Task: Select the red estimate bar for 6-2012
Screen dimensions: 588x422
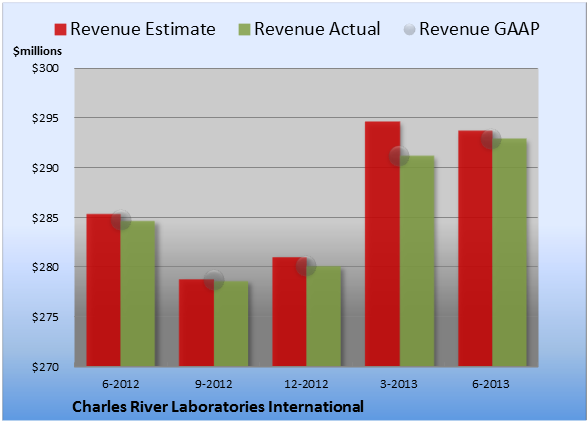Action: tap(104, 290)
